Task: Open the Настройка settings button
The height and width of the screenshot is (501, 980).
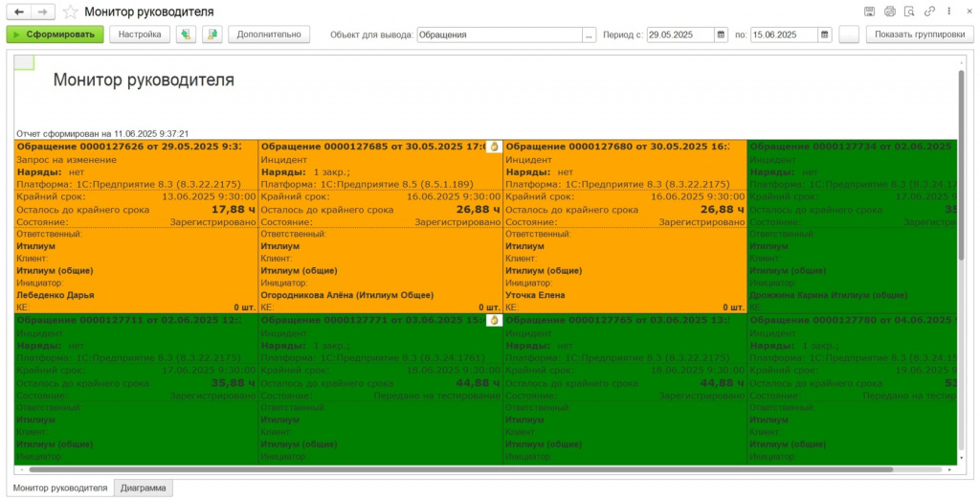Action: coord(140,34)
